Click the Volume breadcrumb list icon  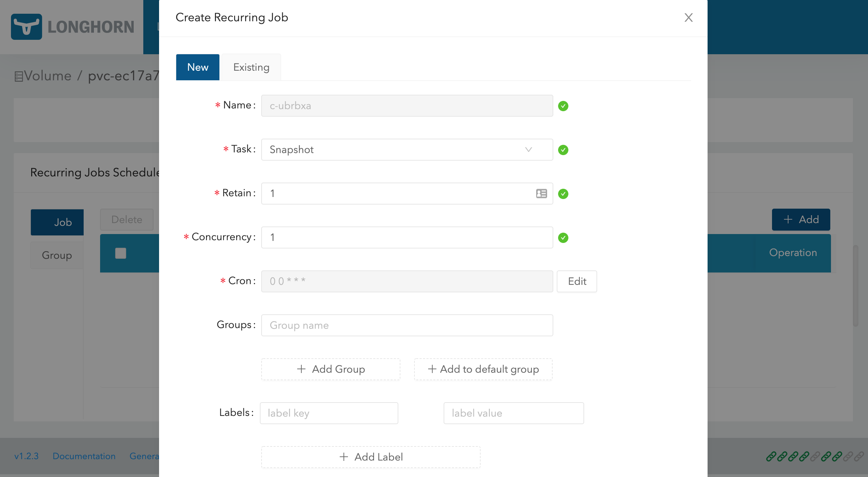tap(19, 76)
